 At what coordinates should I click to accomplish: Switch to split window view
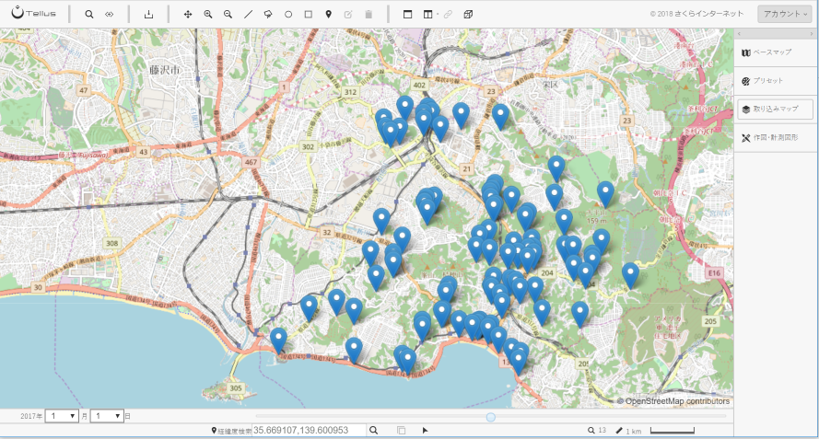coord(428,14)
